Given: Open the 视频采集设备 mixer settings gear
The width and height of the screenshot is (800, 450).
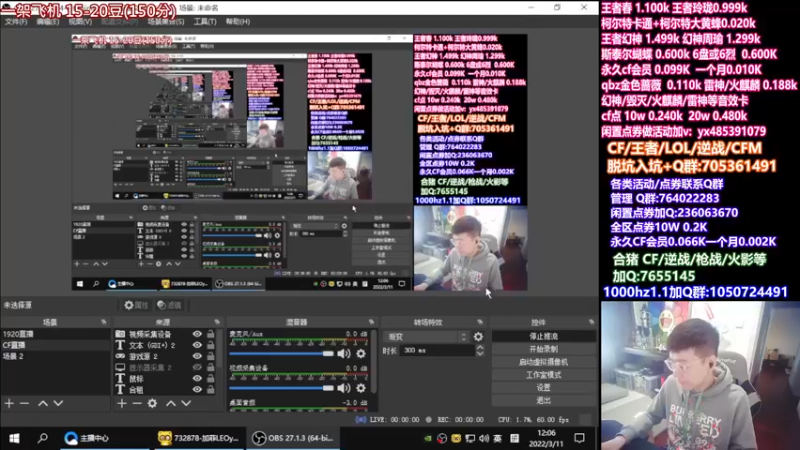Looking at the screenshot, I should pyautogui.click(x=361, y=388).
